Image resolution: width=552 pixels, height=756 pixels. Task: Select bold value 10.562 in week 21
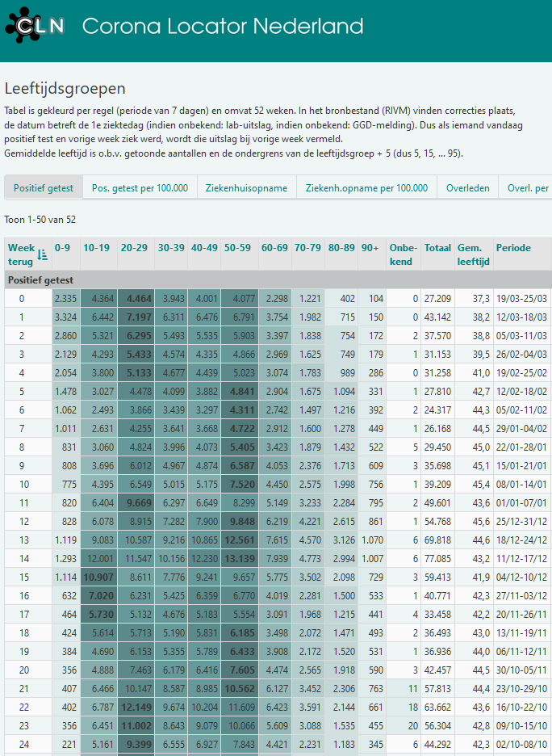[240, 688]
